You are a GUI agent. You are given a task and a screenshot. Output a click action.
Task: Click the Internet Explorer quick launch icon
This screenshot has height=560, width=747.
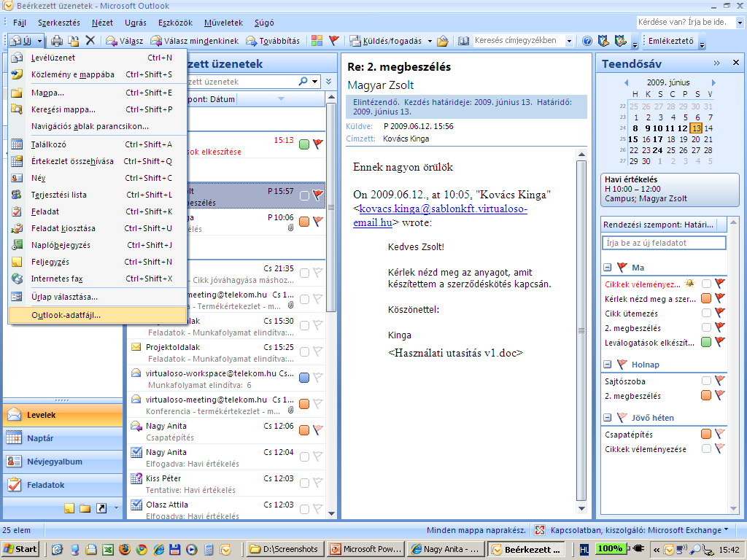click(x=158, y=550)
